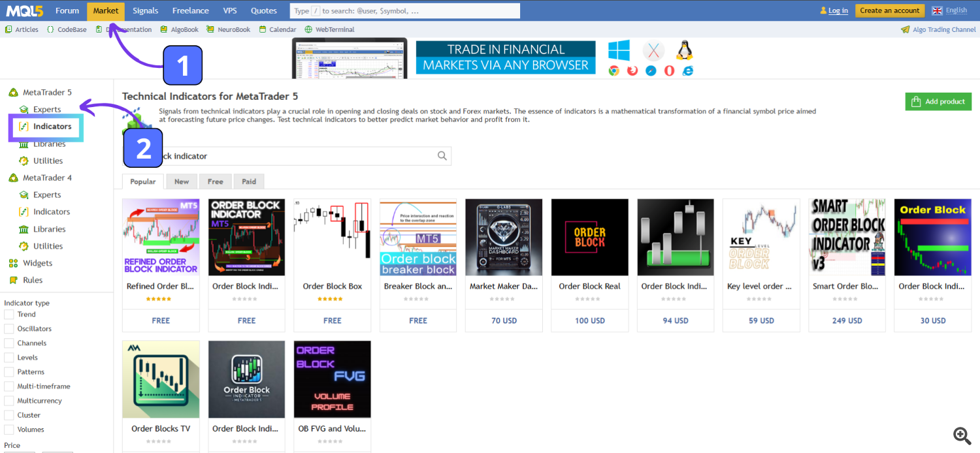The height and width of the screenshot is (453, 980).
Task: Go to the Forum menu item
Action: (67, 10)
